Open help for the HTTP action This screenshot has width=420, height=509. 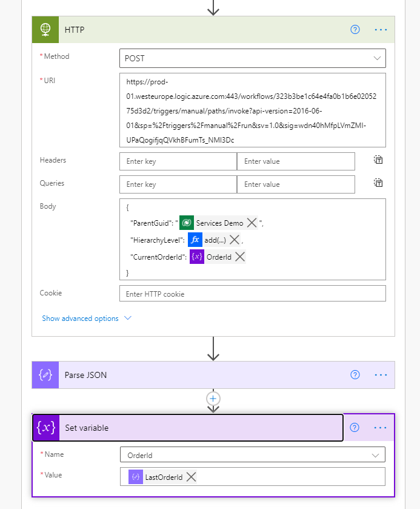[x=355, y=30]
